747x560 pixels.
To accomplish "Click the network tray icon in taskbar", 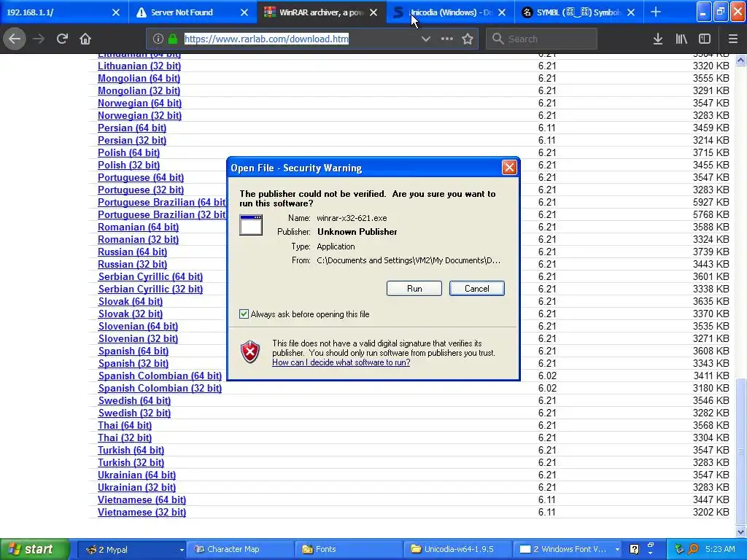I will tap(679, 549).
